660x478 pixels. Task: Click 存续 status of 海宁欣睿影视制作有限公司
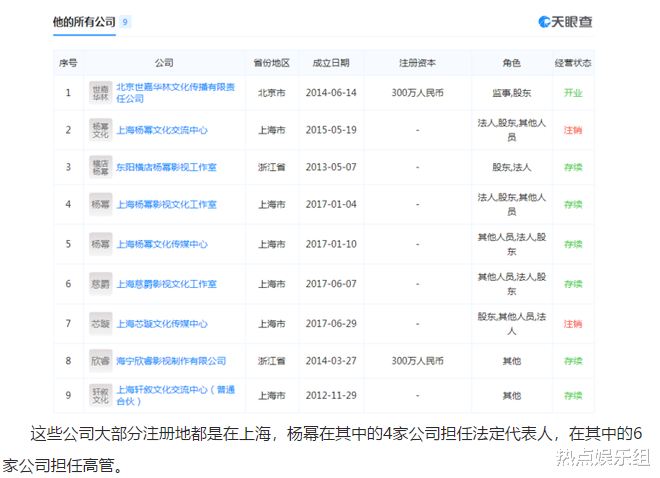pos(573,361)
